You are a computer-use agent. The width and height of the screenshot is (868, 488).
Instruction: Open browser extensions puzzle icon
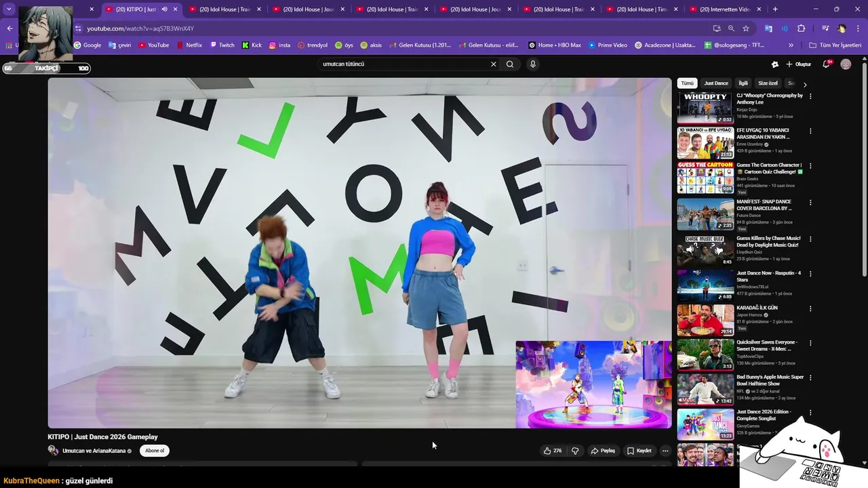[802, 28]
